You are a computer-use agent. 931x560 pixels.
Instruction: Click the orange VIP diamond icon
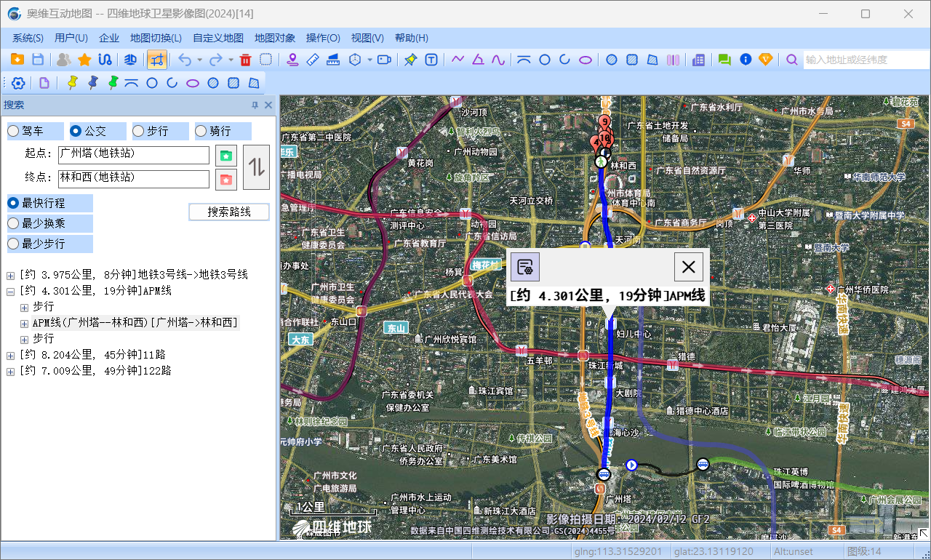[x=765, y=60]
